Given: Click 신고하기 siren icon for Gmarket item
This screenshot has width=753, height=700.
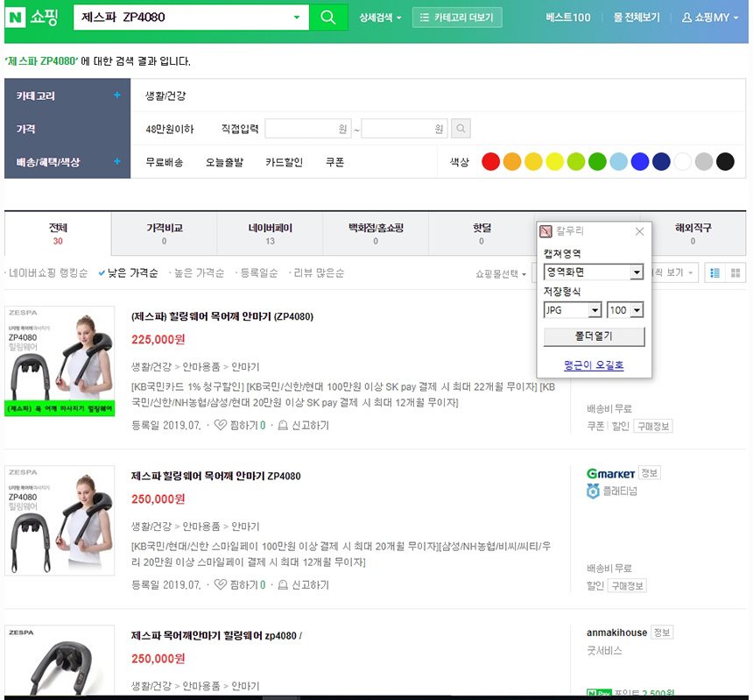Looking at the screenshot, I should click(283, 584).
